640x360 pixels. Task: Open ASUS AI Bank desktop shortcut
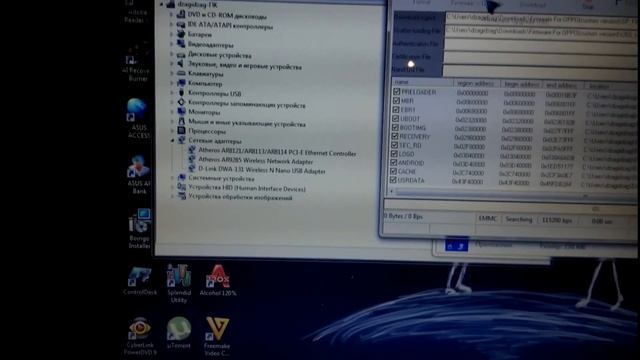139,174
